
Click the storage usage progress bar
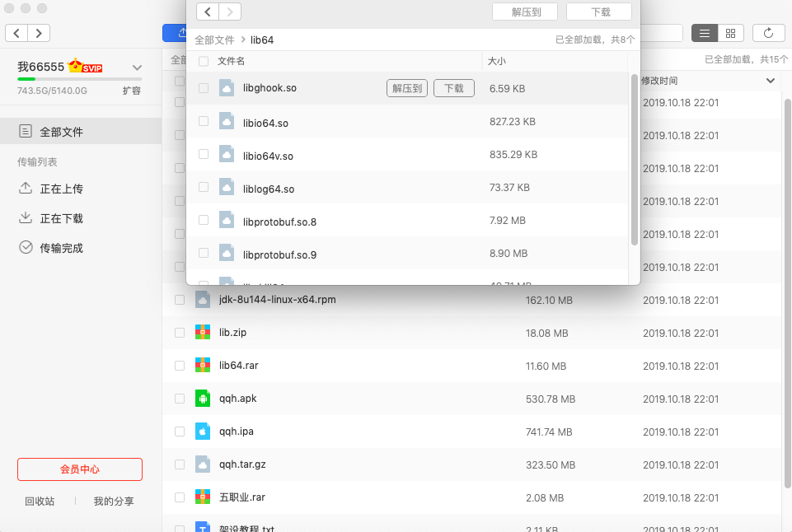click(79, 79)
